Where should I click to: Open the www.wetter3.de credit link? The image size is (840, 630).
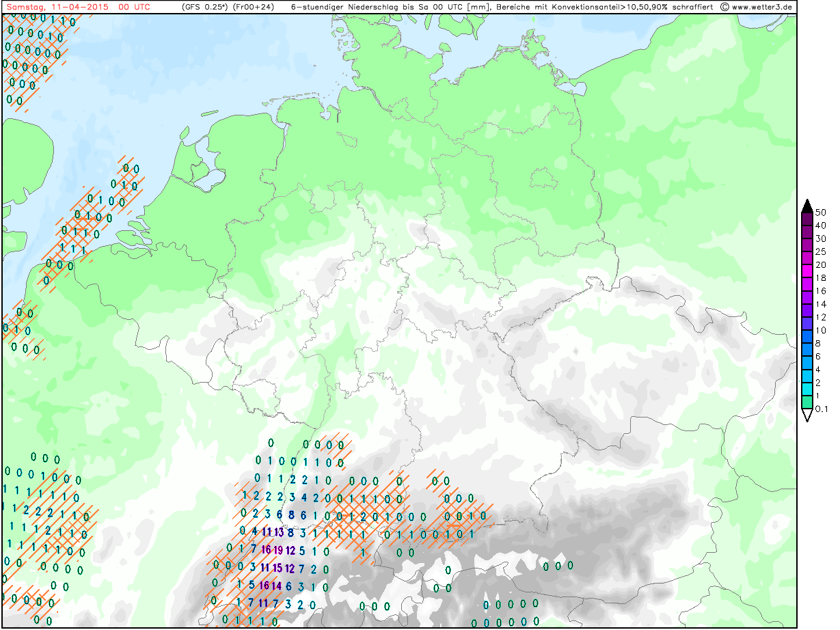pos(762,7)
